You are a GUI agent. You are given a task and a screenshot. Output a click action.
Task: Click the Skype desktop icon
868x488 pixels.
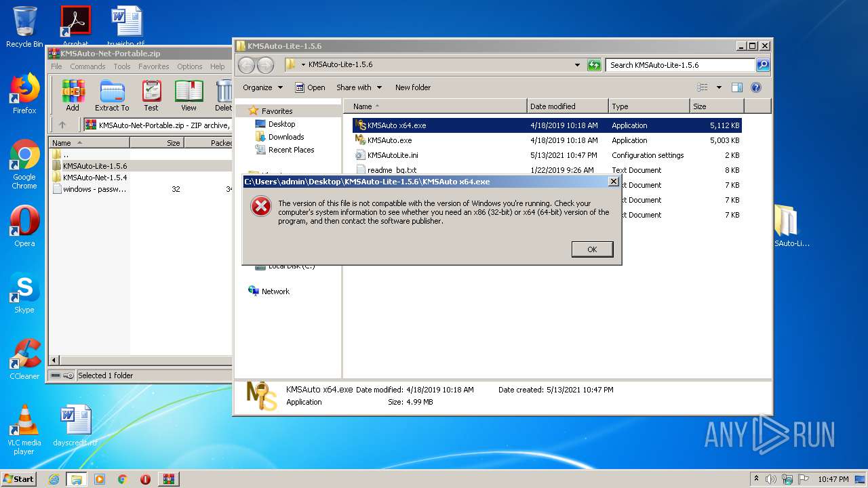[x=24, y=293]
